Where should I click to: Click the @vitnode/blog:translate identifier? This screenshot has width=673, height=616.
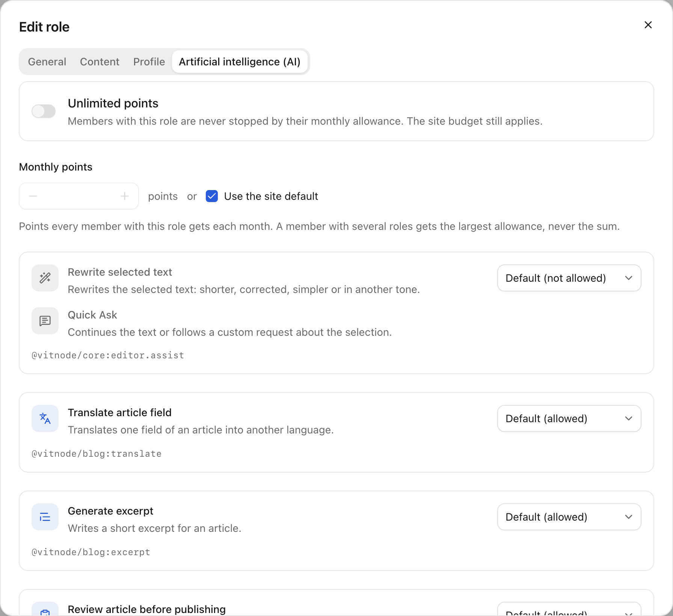[x=97, y=454]
